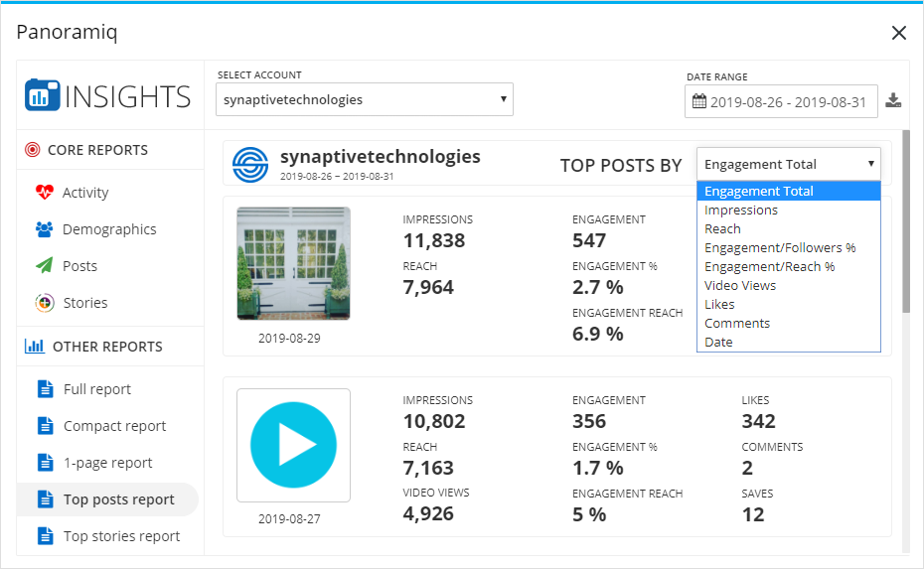Close the Panoramiq dialog

(x=898, y=33)
